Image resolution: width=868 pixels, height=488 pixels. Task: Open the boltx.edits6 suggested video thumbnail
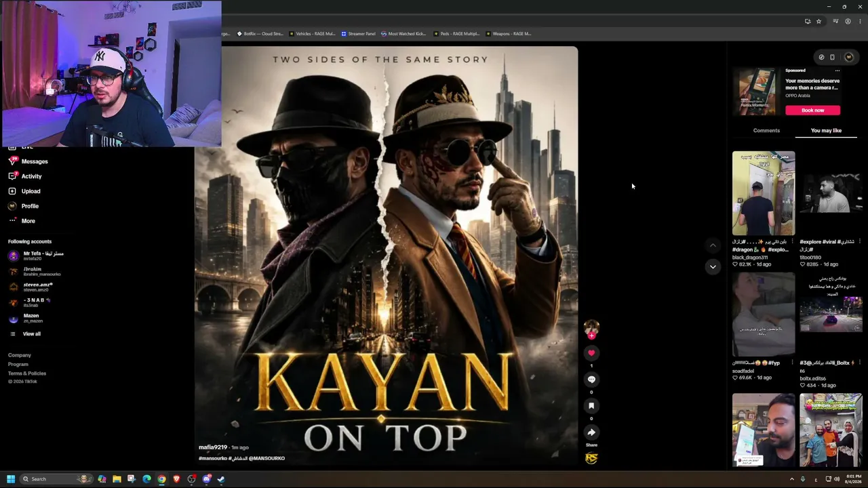pos(831,314)
